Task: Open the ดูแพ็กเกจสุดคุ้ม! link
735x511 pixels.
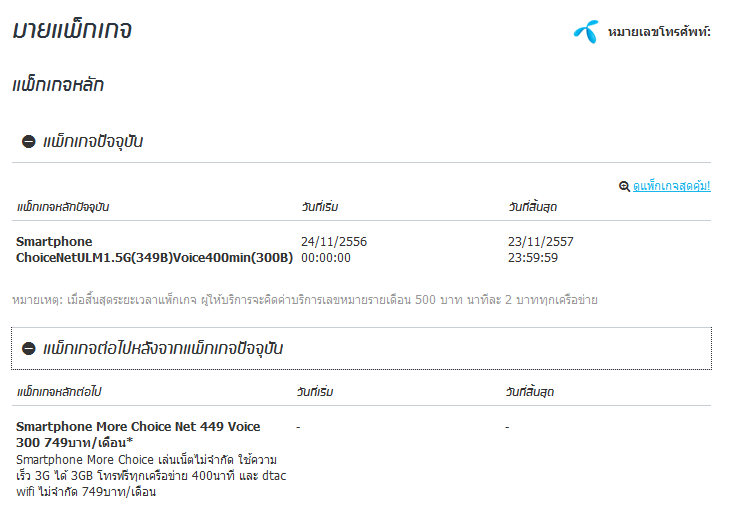Action: (671, 186)
